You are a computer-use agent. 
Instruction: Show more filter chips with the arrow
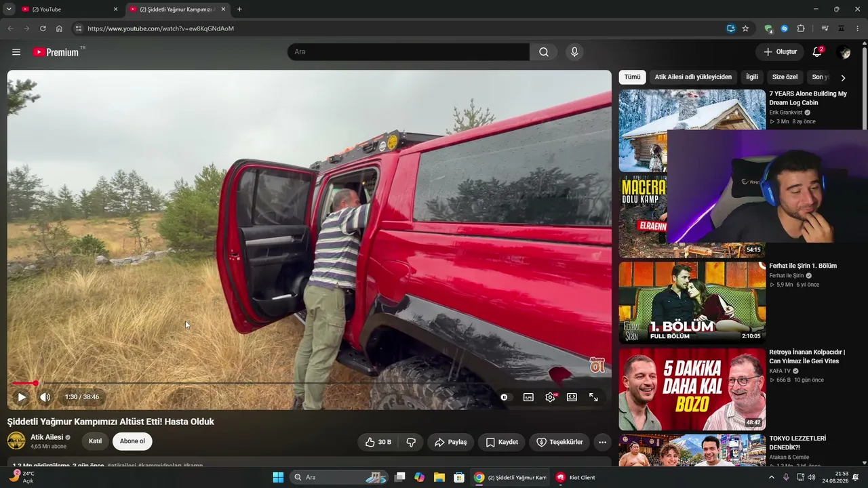coord(843,78)
